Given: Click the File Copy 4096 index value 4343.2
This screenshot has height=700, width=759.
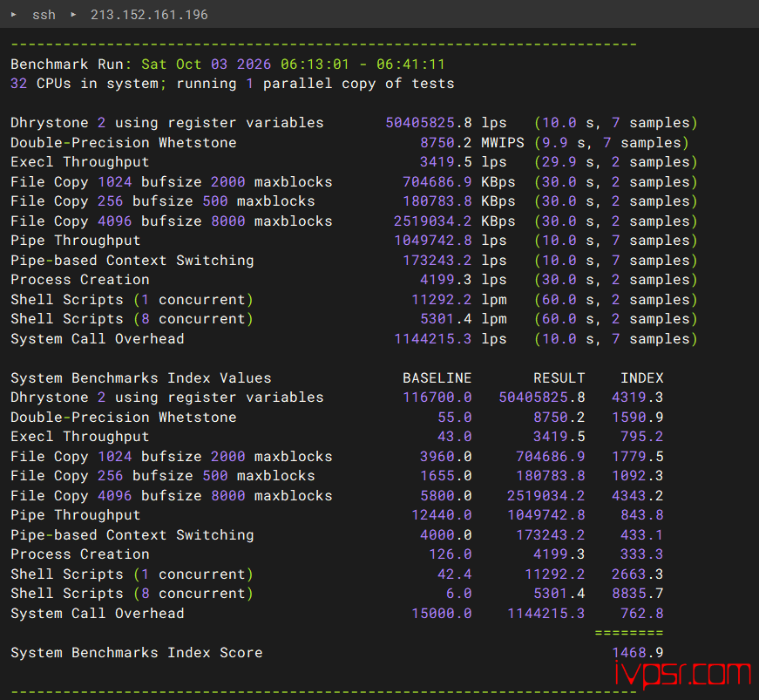Looking at the screenshot, I should (638, 496).
